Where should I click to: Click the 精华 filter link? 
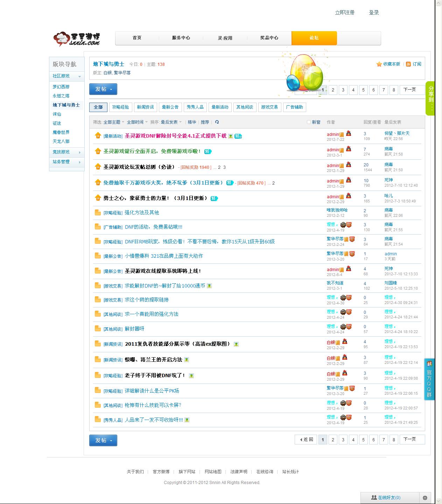tap(192, 122)
